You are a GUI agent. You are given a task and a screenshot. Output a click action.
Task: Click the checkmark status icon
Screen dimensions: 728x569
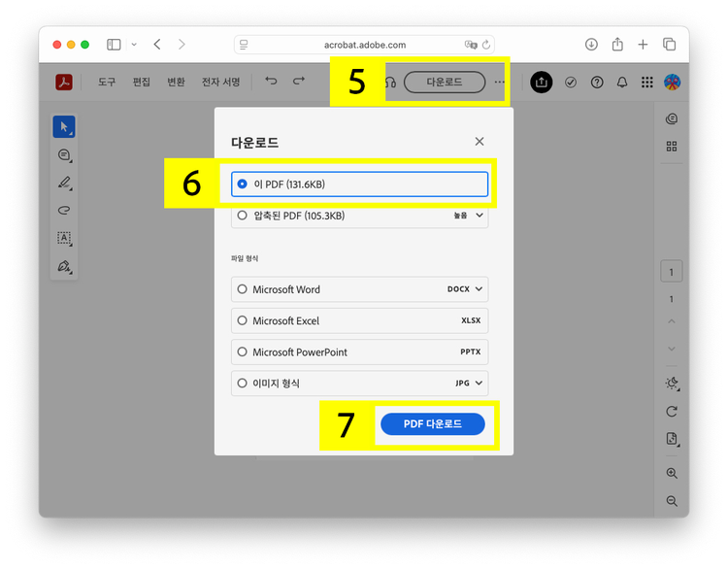coord(571,83)
